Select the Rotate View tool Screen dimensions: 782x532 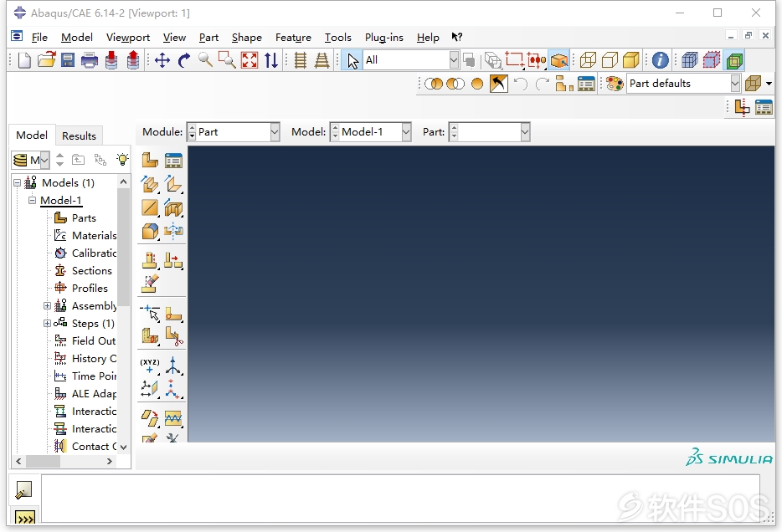click(x=184, y=60)
